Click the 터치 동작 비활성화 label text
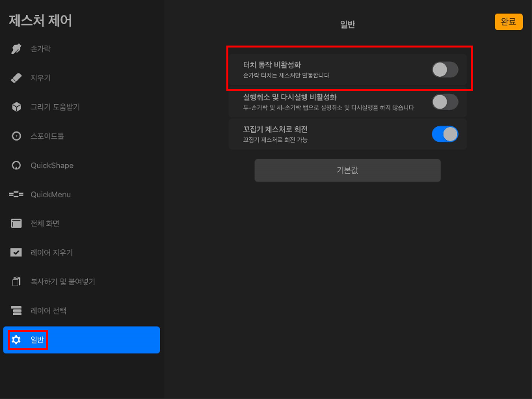Image resolution: width=532 pixels, height=399 pixels. [x=272, y=65]
